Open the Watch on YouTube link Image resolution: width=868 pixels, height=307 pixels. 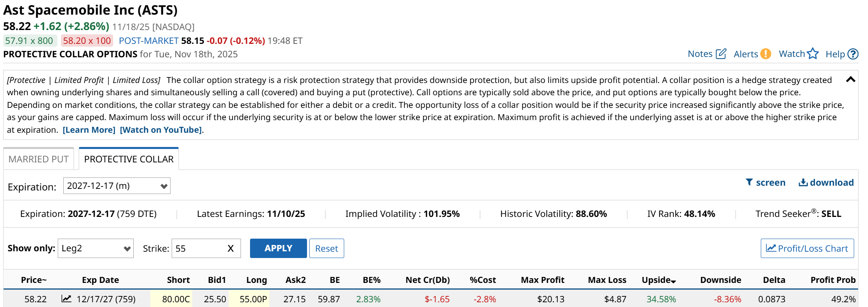[x=161, y=130]
